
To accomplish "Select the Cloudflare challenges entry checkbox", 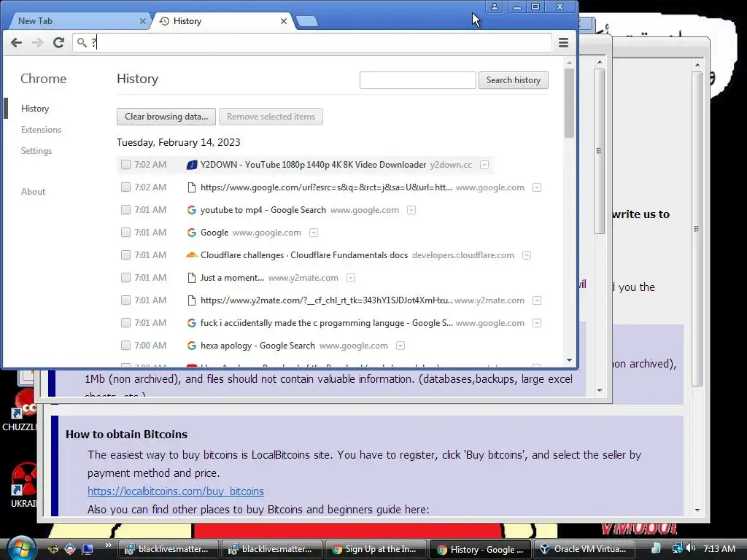I will 125,255.
